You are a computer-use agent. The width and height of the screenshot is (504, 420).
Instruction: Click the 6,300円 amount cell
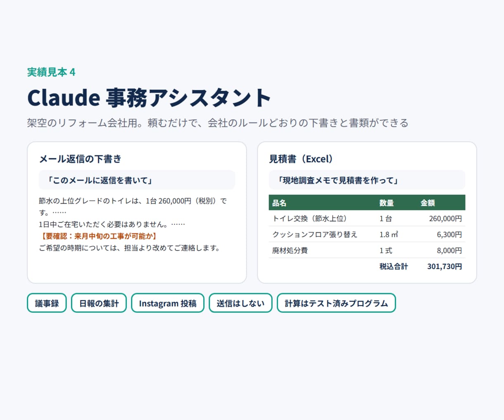click(x=449, y=234)
